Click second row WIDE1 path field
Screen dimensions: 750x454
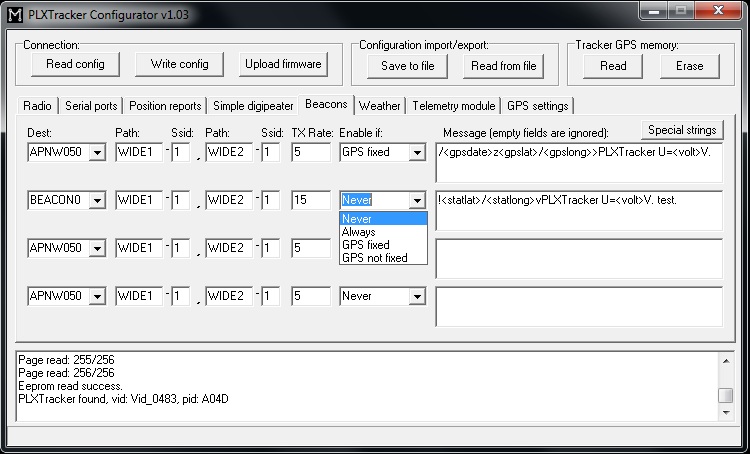coord(139,200)
